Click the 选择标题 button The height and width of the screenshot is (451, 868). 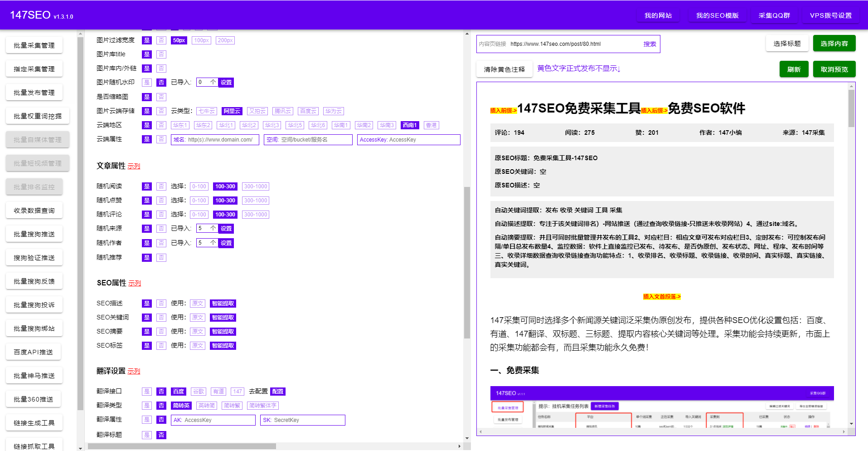point(787,44)
